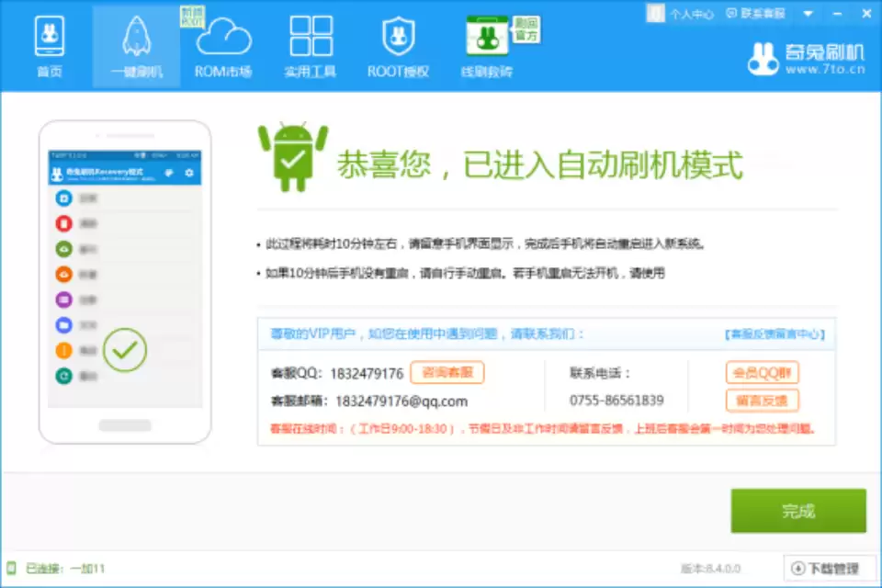Viewport: 882px width, 588px height.
Task: Open the 客服反馈留言中心 message center link
Action: click(774, 334)
